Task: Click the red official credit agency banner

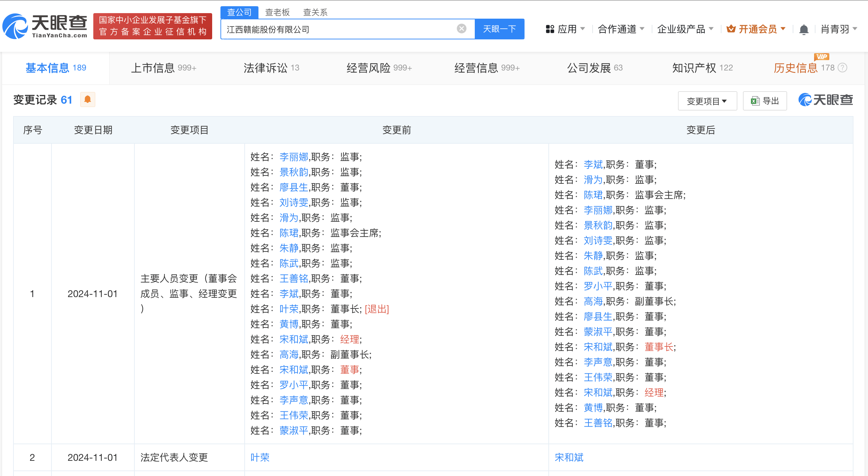Action: [x=152, y=26]
